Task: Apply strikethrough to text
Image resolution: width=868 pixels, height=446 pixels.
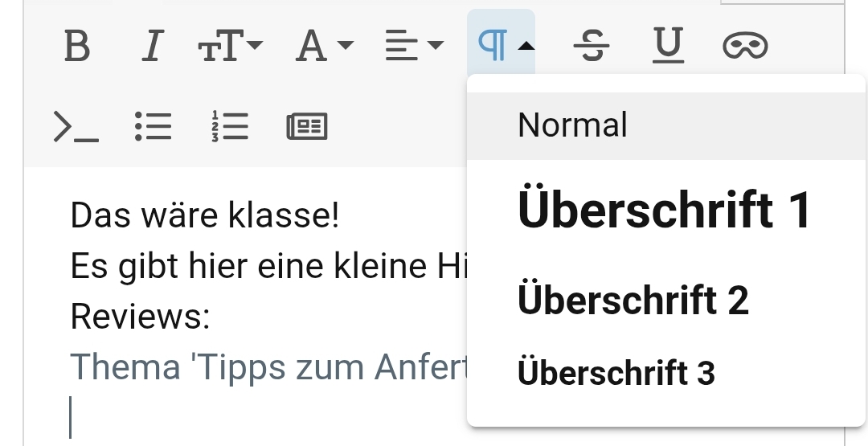Action: click(x=591, y=47)
